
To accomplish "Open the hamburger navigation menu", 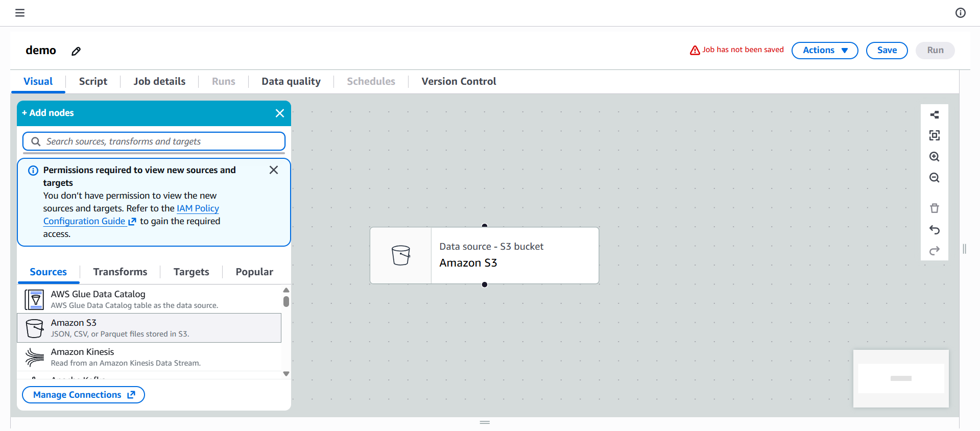I will coord(20,13).
